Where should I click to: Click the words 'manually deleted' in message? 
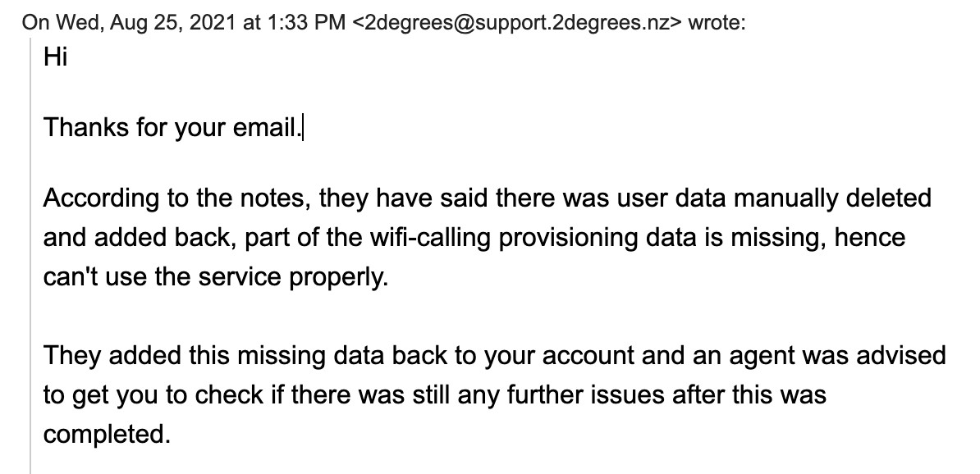point(832,198)
